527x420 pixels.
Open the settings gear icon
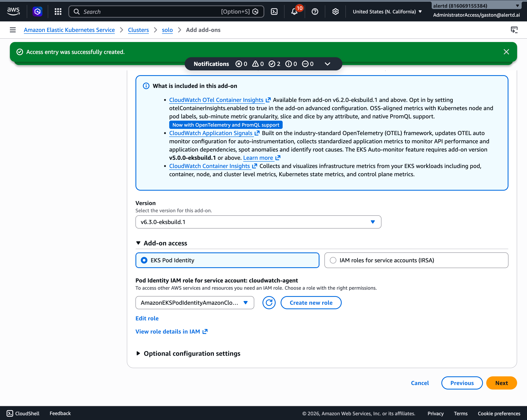click(x=335, y=12)
